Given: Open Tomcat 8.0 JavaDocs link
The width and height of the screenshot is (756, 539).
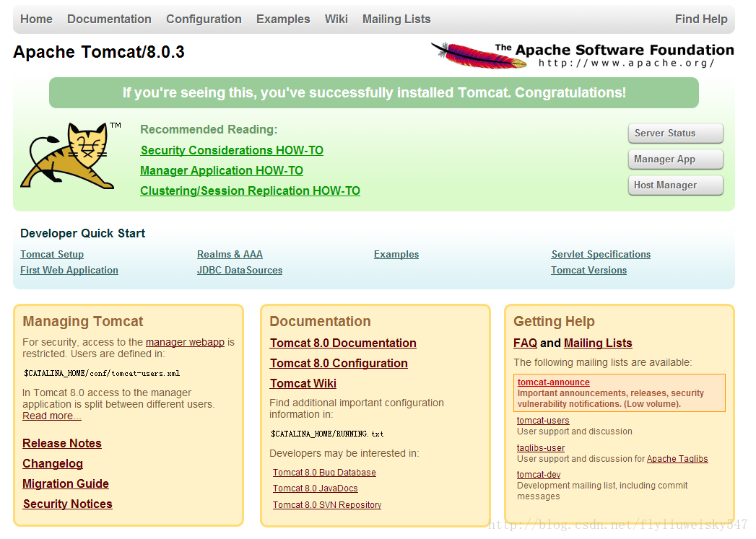Looking at the screenshot, I should [315, 488].
